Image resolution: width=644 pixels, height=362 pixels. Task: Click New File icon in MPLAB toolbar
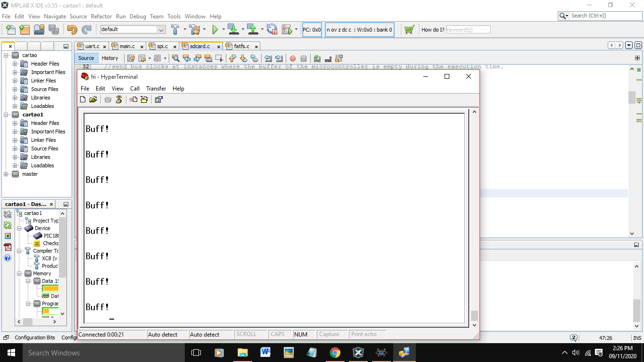(10, 29)
